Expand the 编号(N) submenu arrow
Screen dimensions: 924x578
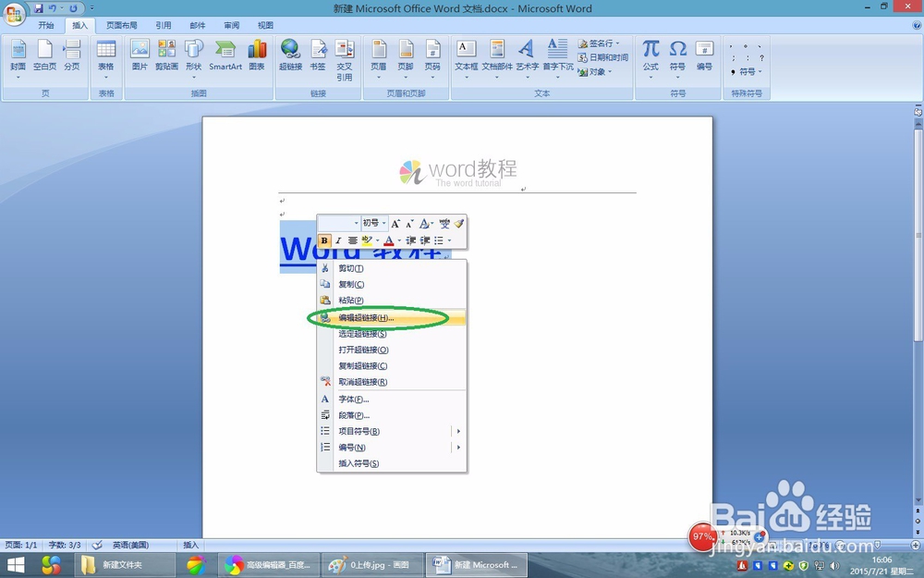click(458, 447)
